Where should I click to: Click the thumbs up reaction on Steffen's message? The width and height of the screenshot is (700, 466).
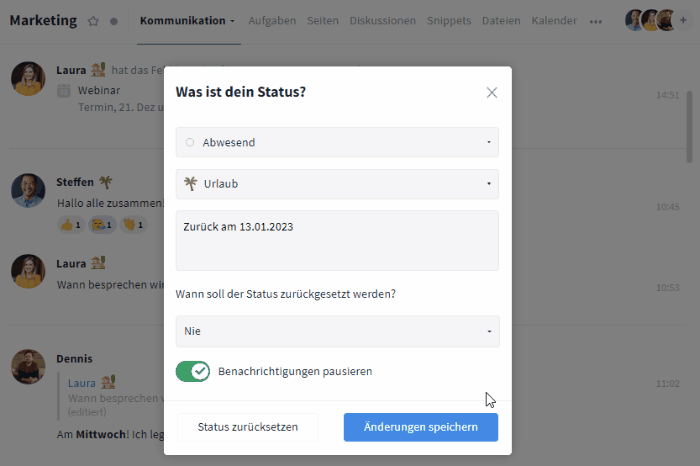71,225
